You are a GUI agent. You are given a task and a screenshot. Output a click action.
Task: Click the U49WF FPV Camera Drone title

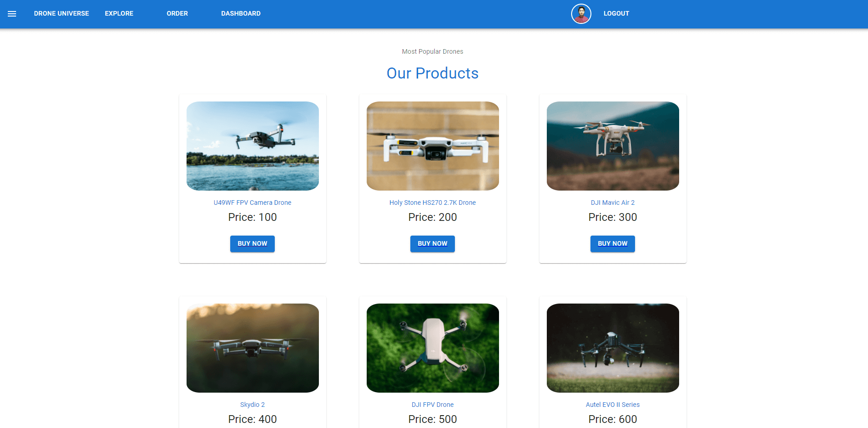click(x=252, y=203)
